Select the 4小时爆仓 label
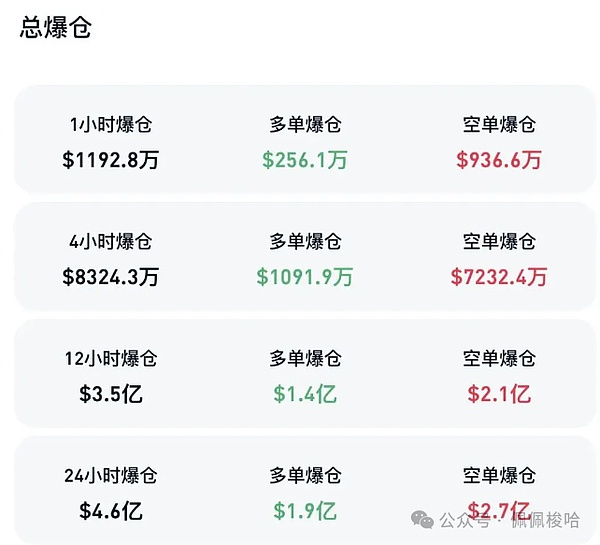Screen dimensions: 600x545 click(111, 242)
